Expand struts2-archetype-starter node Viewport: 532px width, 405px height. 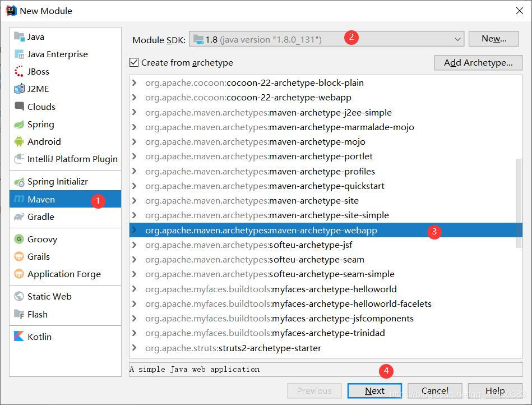coord(135,348)
